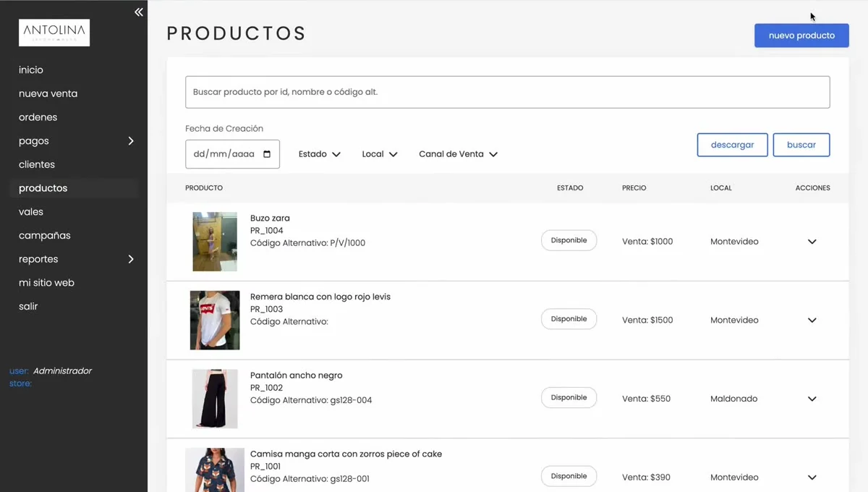
Task: Open nueva venta page
Action: [x=48, y=93]
